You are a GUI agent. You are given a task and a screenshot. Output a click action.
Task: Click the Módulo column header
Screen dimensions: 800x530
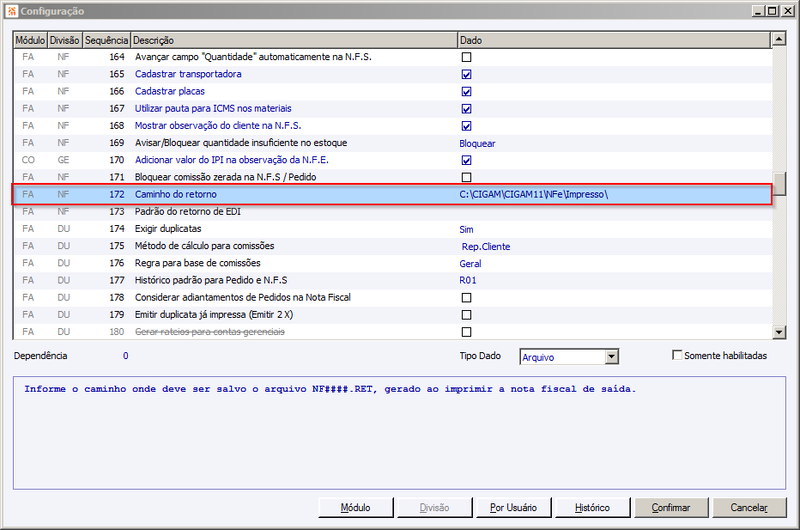(x=30, y=40)
